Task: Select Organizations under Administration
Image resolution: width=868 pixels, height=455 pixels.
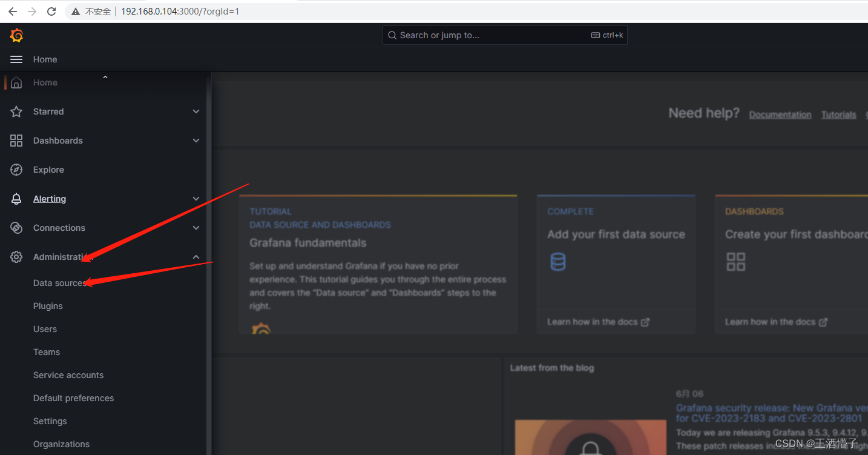Action: pyautogui.click(x=61, y=444)
